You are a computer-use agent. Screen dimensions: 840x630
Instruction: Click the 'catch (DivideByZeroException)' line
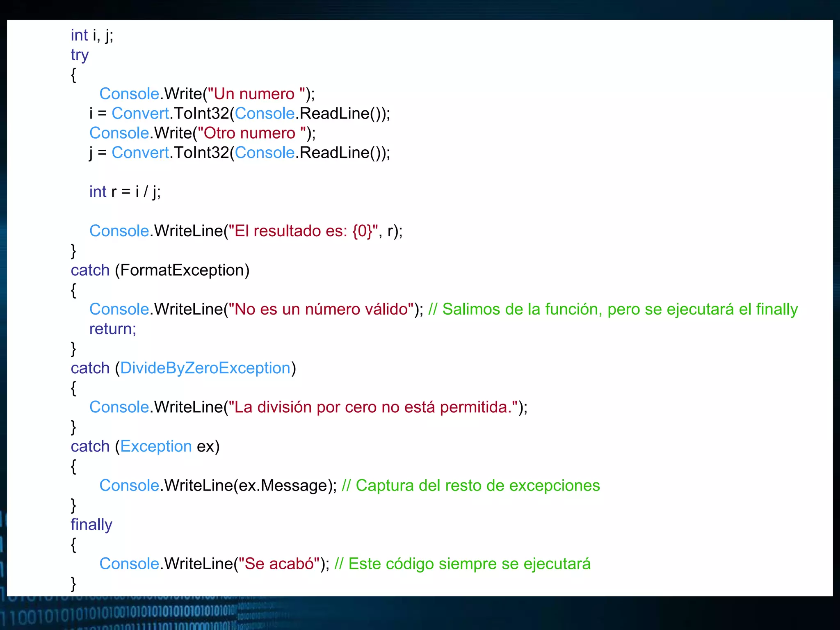click(x=183, y=368)
